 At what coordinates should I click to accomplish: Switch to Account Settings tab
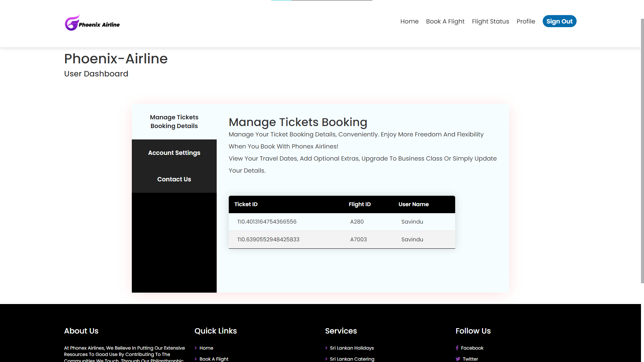click(174, 153)
